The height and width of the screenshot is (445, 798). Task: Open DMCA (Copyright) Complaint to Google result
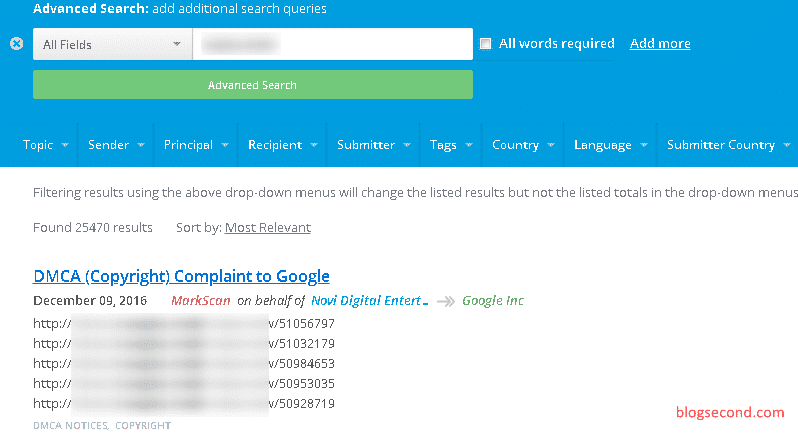181,276
